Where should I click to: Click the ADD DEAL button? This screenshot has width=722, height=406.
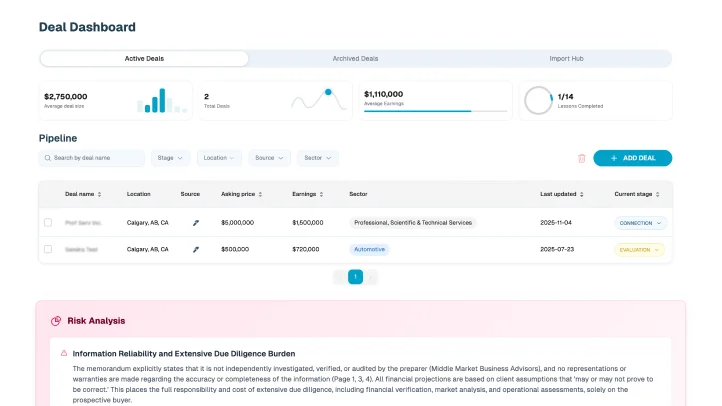tap(632, 158)
